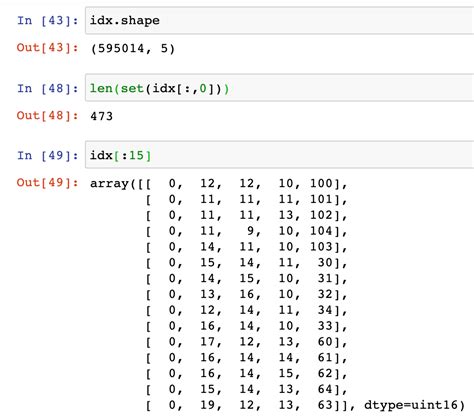
Task: Click the value 101 in the array output
Action: pos(321,199)
